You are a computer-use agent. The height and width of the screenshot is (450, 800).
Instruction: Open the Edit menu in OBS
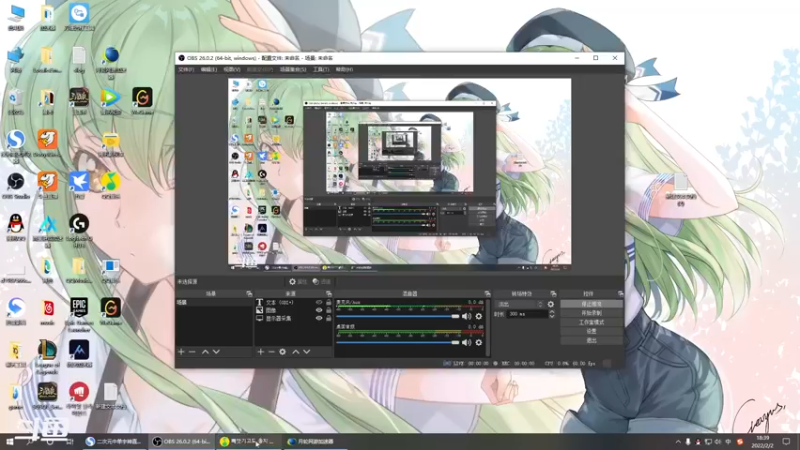click(209, 69)
